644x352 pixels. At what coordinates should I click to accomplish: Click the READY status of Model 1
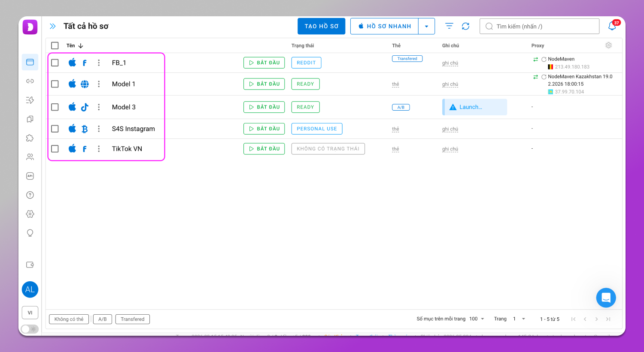(x=305, y=84)
